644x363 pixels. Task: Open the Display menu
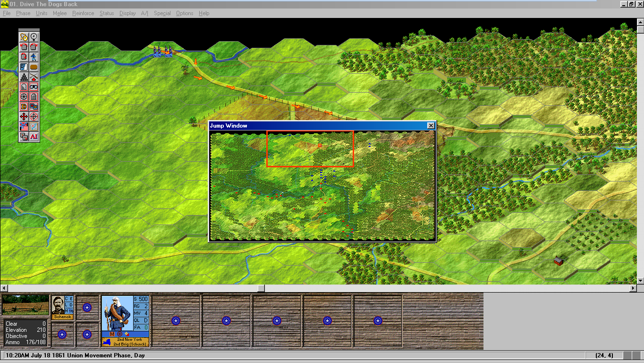click(x=127, y=13)
